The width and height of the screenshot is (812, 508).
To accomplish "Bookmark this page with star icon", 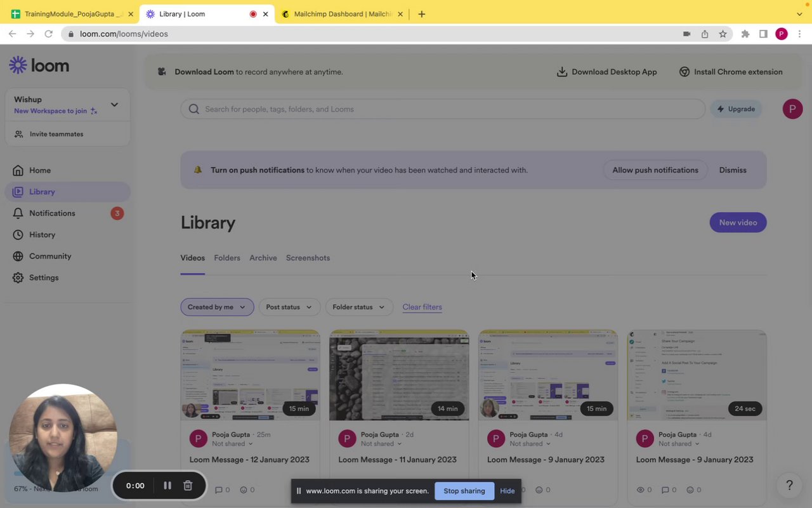I will coord(723,34).
